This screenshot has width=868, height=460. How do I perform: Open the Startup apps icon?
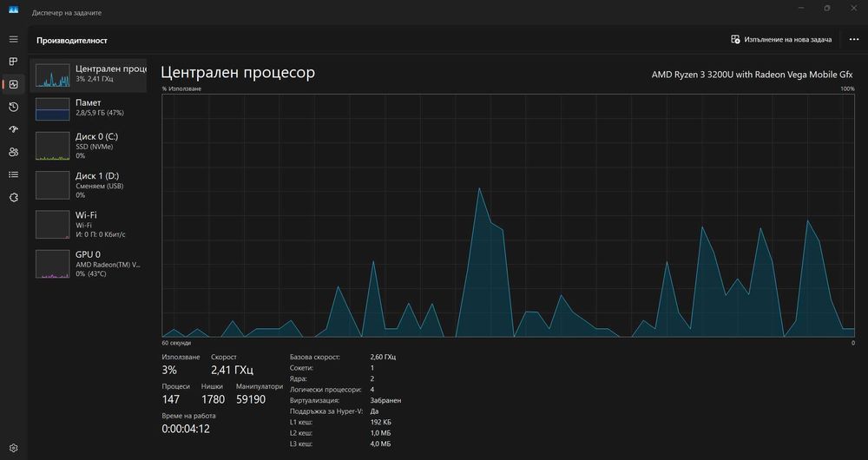point(14,129)
